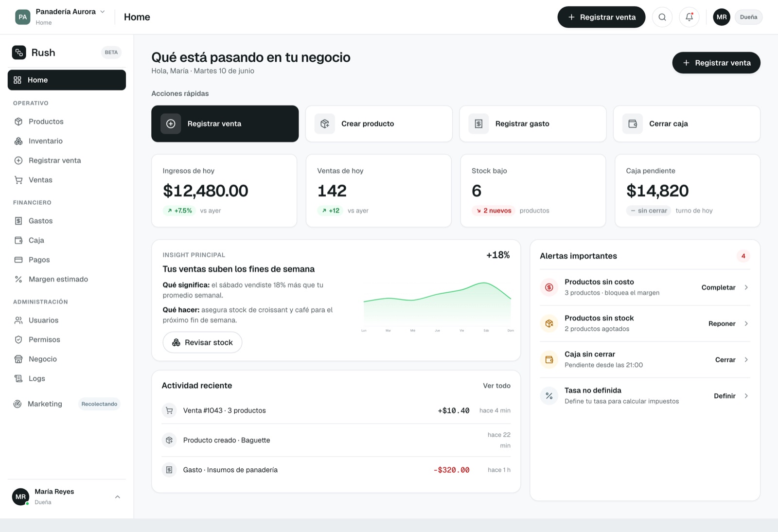Expand the María Reyes user menu chevron
The height and width of the screenshot is (532, 778).
click(117, 497)
